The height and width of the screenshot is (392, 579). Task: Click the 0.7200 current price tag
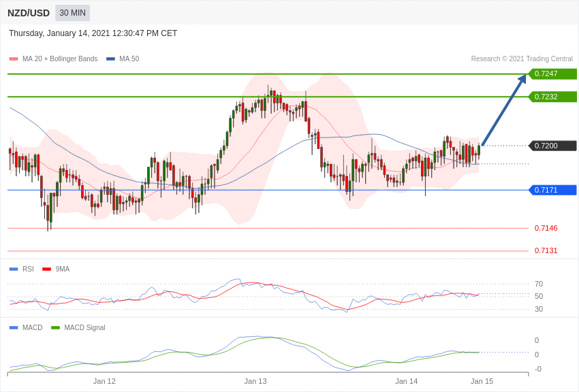552,146
